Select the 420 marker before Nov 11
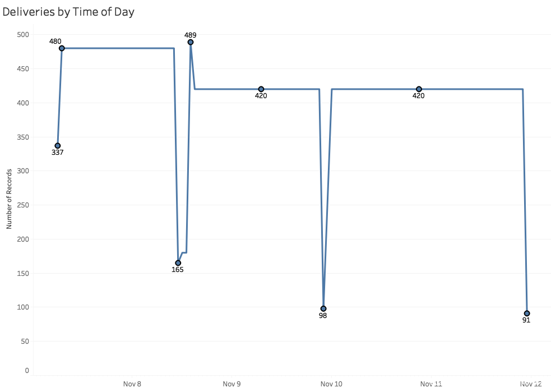Image resolution: width=551 pixels, height=392 pixels. click(419, 89)
